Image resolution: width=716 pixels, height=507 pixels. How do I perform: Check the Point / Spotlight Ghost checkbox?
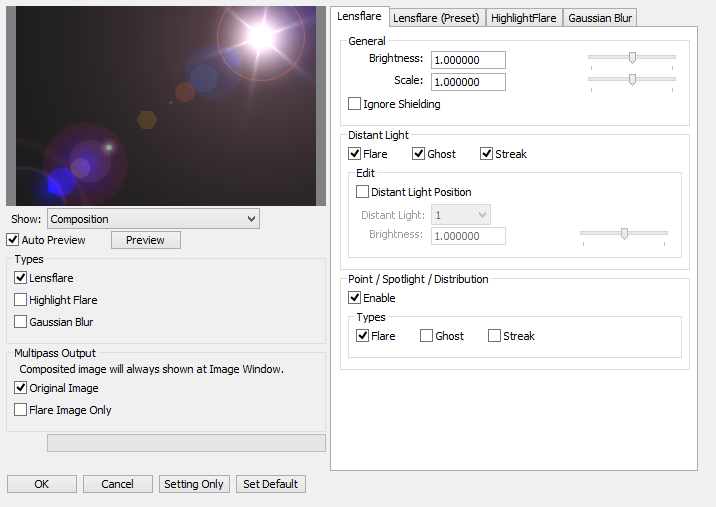426,336
